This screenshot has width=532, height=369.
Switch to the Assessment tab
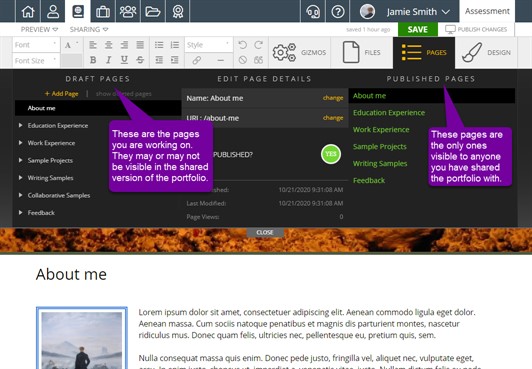(487, 11)
